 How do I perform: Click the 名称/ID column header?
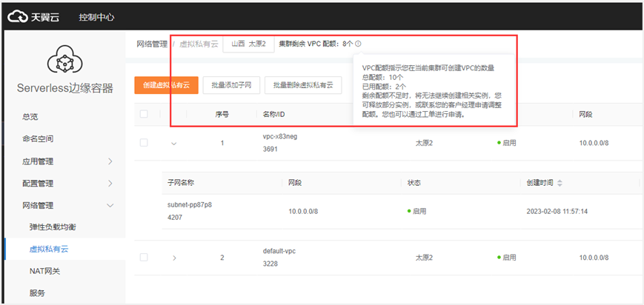coord(273,114)
